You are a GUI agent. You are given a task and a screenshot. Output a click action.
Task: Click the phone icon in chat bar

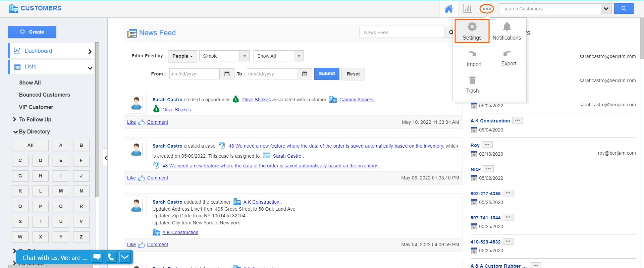tap(111, 257)
